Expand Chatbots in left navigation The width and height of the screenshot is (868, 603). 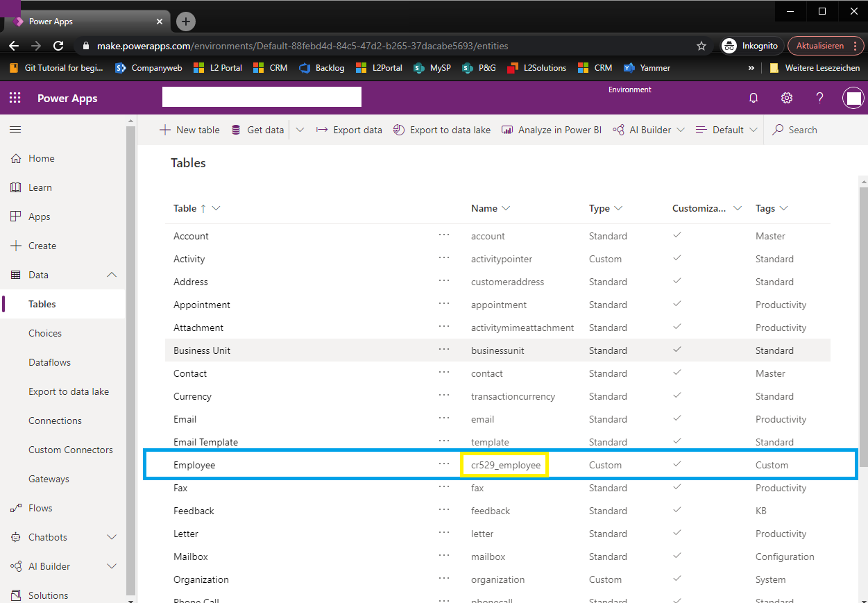pos(112,537)
